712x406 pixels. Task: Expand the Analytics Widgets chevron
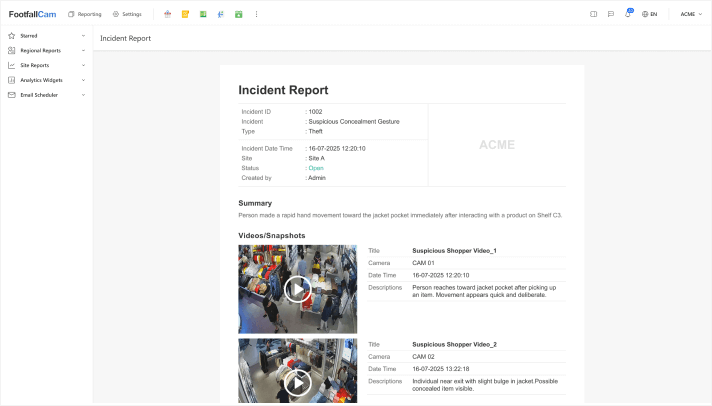(84, 80)
